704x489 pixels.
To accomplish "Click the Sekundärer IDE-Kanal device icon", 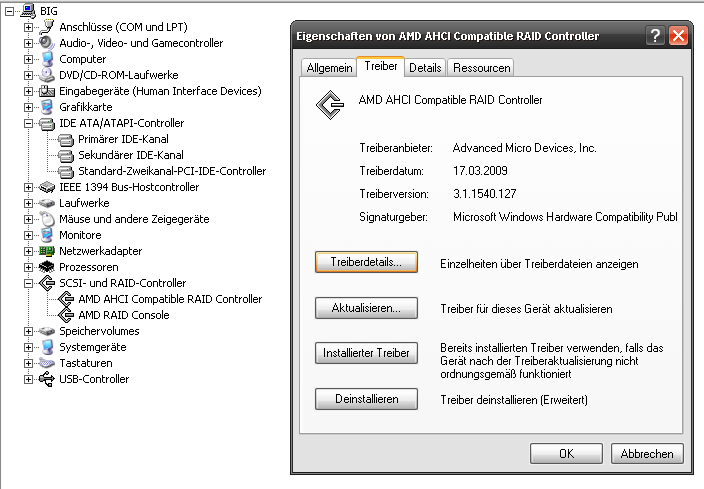I will (x=66, y=155).
